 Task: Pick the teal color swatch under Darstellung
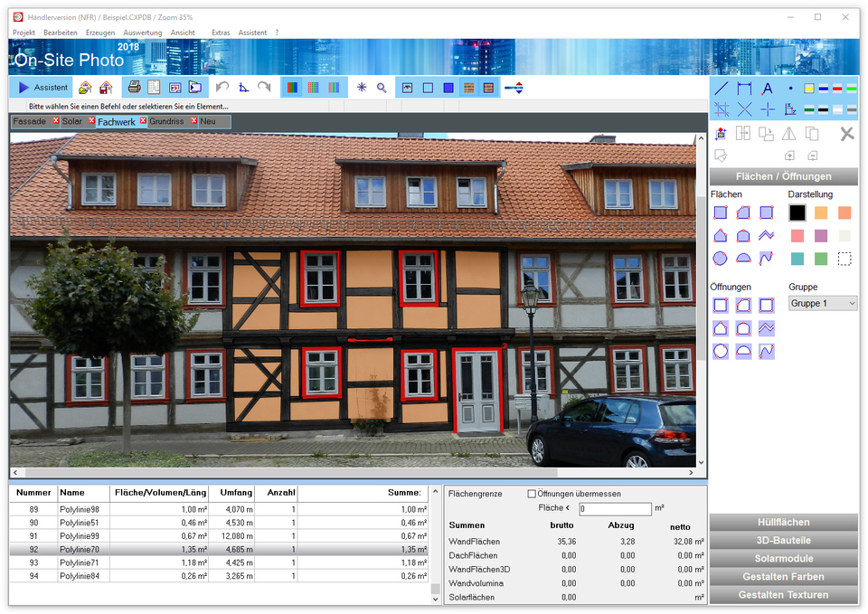[797, 259]
